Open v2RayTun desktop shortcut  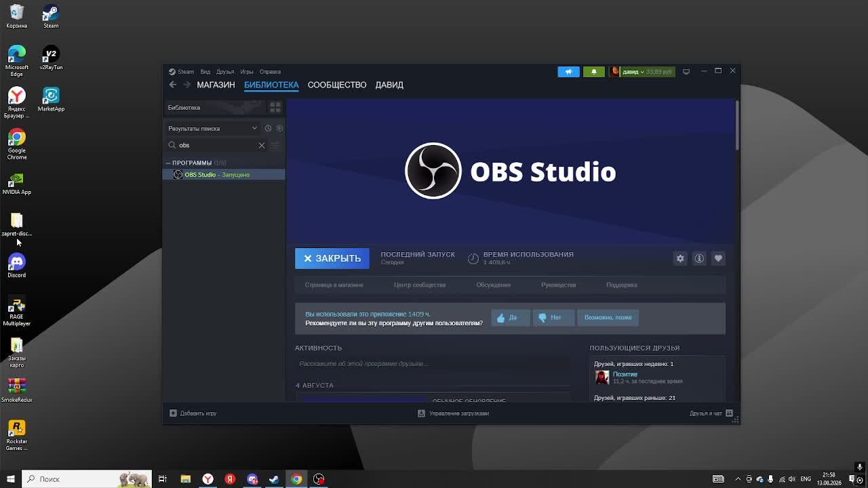pyautogui.click(x=51, y=58)
